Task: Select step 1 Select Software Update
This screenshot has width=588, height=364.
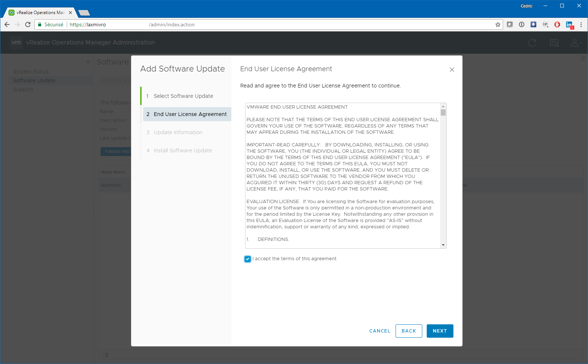Action: pos(186,96)
